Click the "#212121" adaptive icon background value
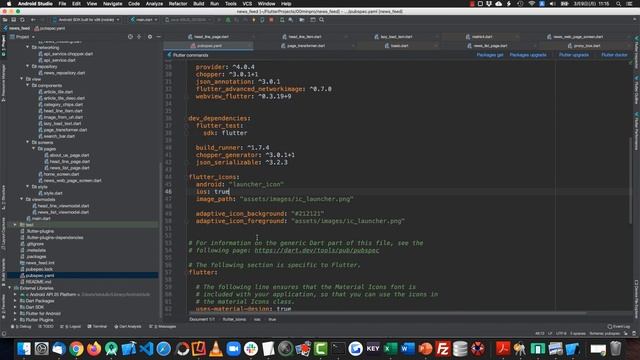640x360 pixels. tap(307, 213)
